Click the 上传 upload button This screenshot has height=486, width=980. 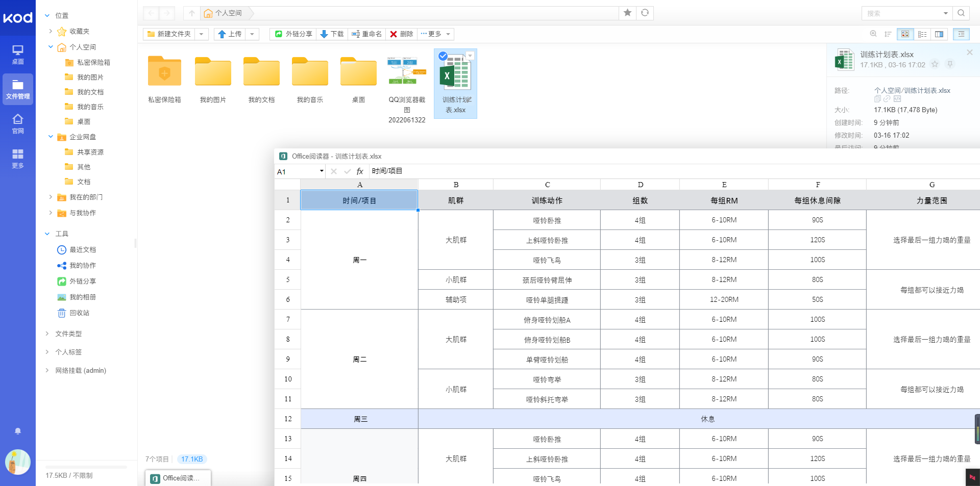(x=230, y=34)
